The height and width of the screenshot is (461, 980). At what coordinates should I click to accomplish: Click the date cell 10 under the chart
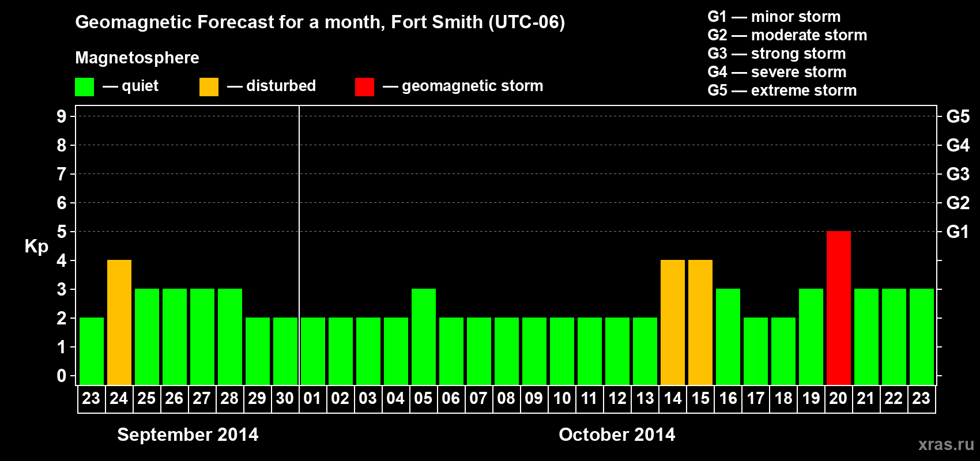click(x=562, y=399)
